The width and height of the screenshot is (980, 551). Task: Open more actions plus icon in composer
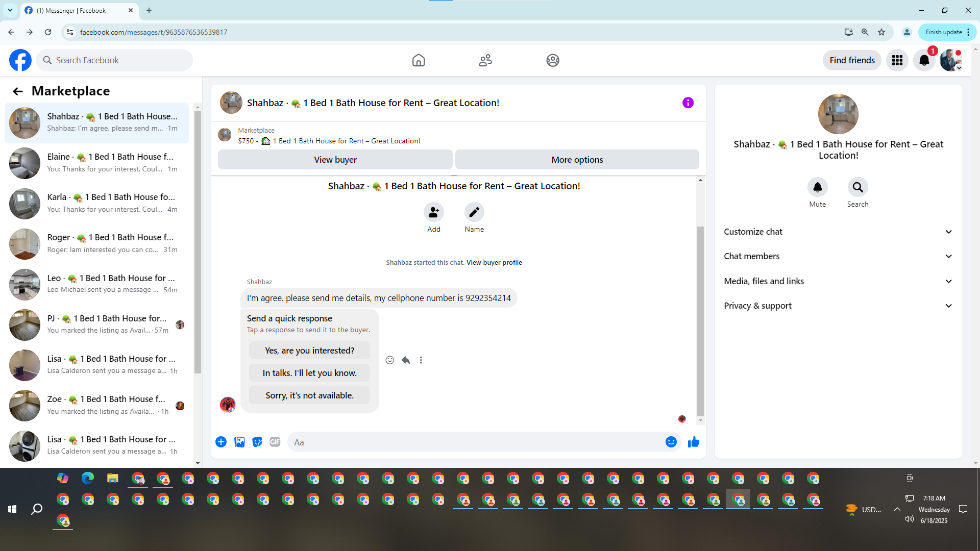221,442
